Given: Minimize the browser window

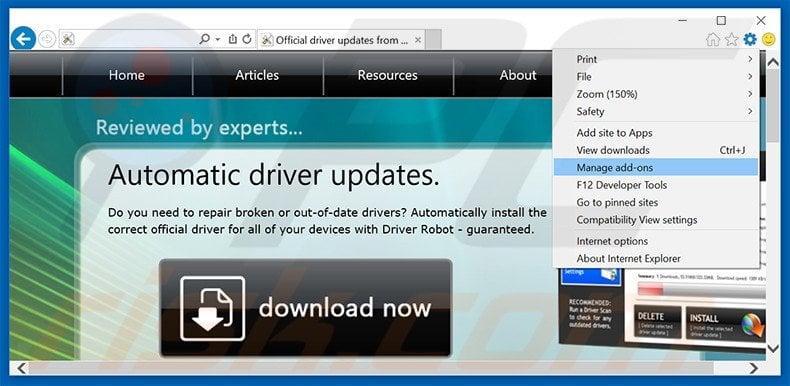Looking at the screenshot, I should pyautogui.click(x=683, y=21).
